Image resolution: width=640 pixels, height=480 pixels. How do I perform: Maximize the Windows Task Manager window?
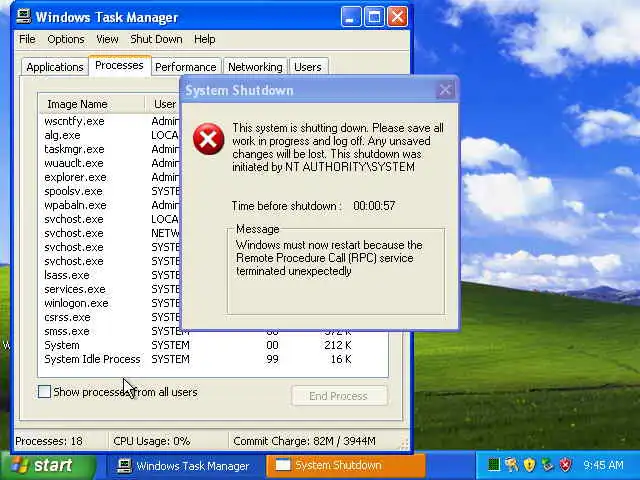click(374, 17)
